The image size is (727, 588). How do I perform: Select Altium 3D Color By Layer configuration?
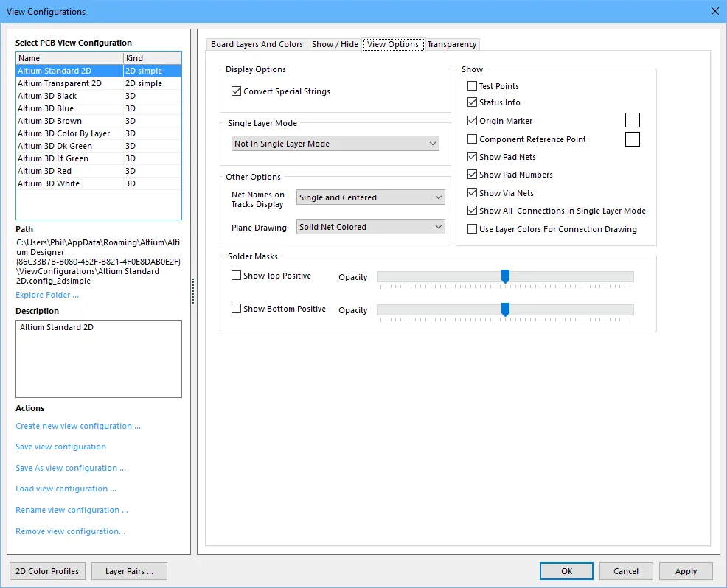pyautogui.click(x=99, y=133)
